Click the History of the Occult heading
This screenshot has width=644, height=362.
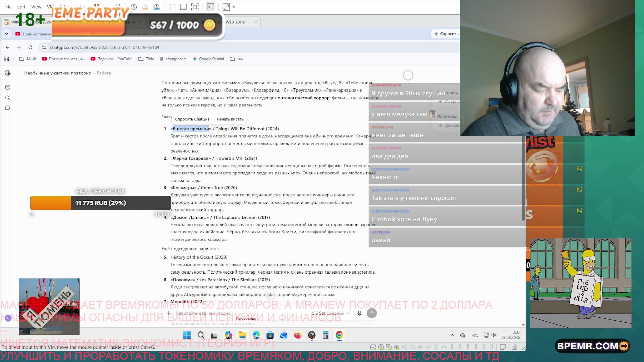coord(199,257)
